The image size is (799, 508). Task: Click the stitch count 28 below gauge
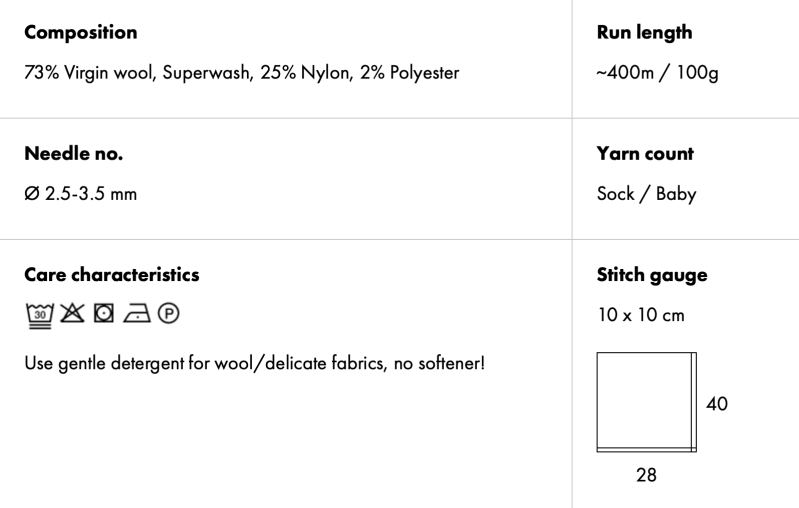point(647,475)
